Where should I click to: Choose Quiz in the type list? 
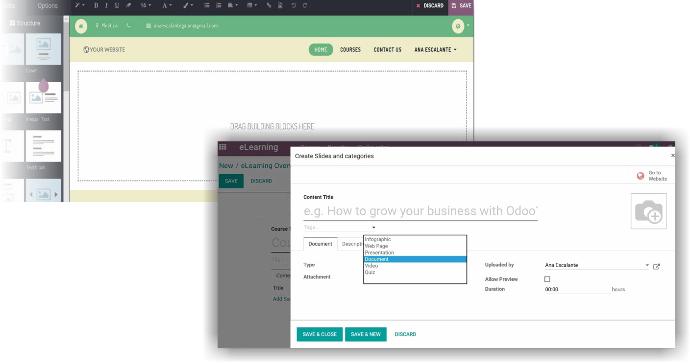415,272
